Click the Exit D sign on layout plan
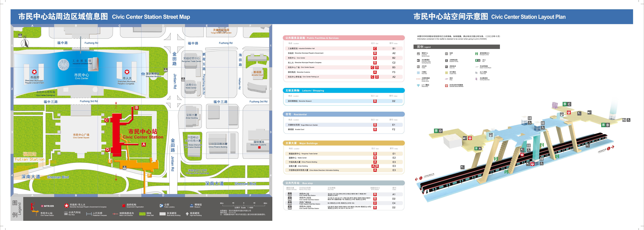 point(438,131)
